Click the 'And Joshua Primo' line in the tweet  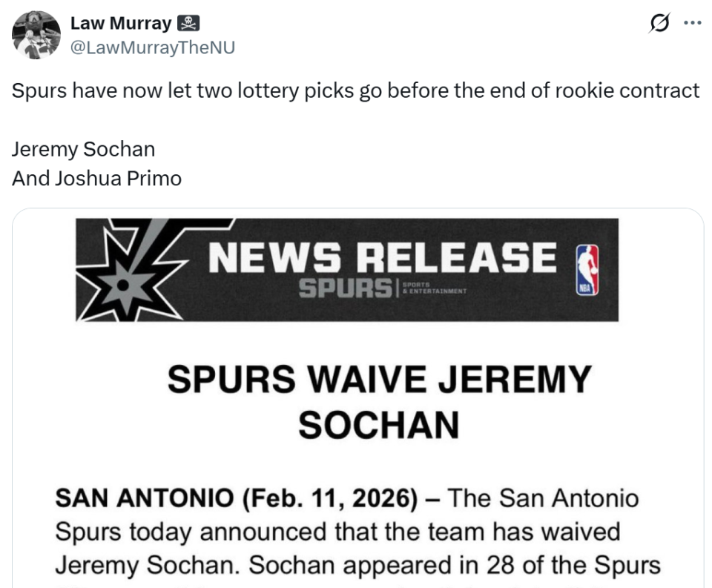[x=96, y=179]
